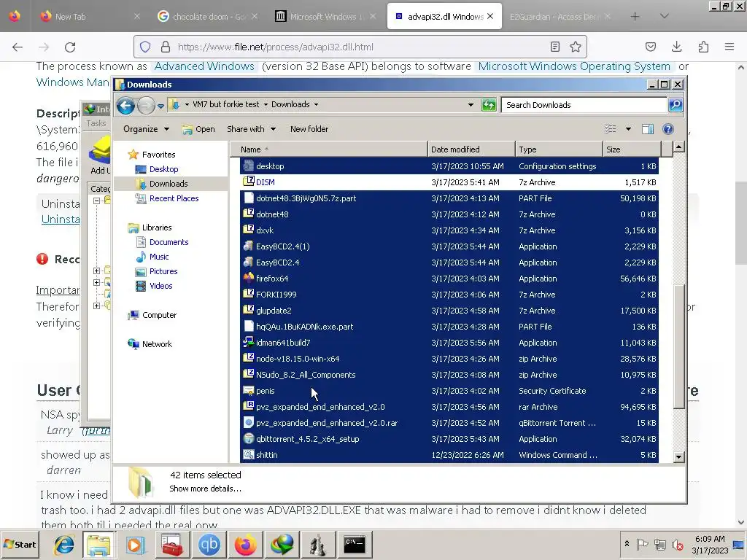Go back in Firefox

point(18,47)
